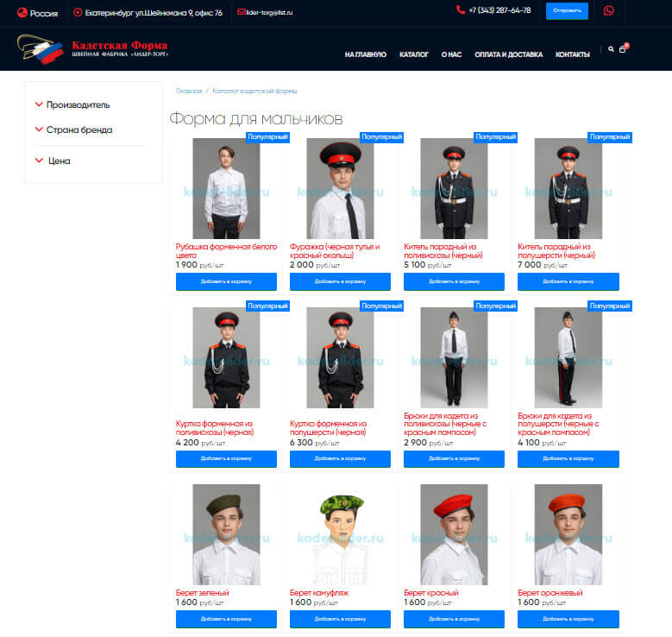Go to ОПЛАТА И ДОСТАВКА page
Screen dimensions: 672x637
tap(508, 54)
